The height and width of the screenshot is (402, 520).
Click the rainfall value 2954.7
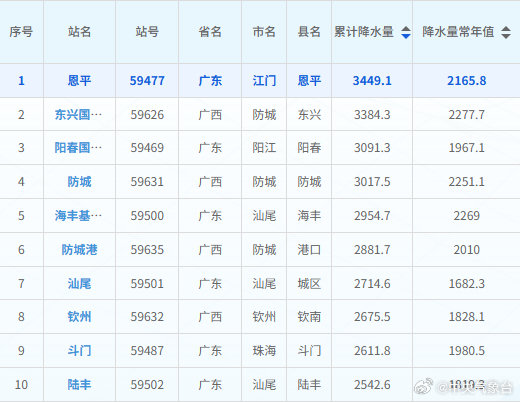(372, 216)
